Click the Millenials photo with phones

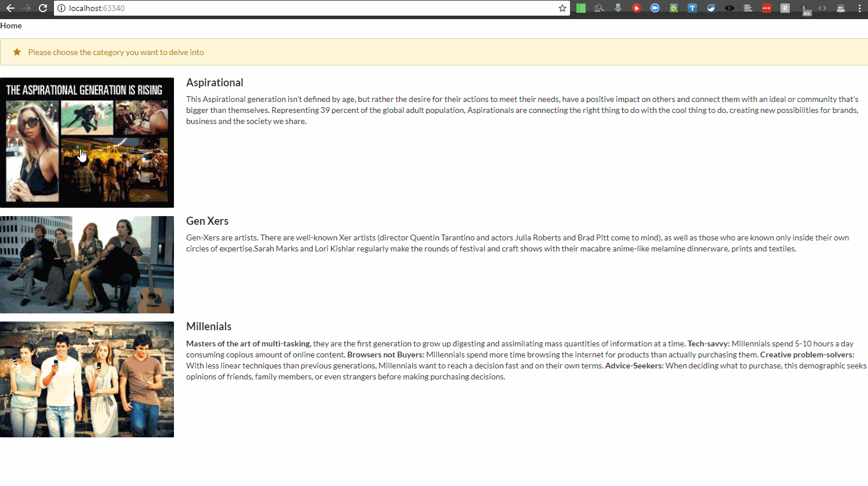87,379
